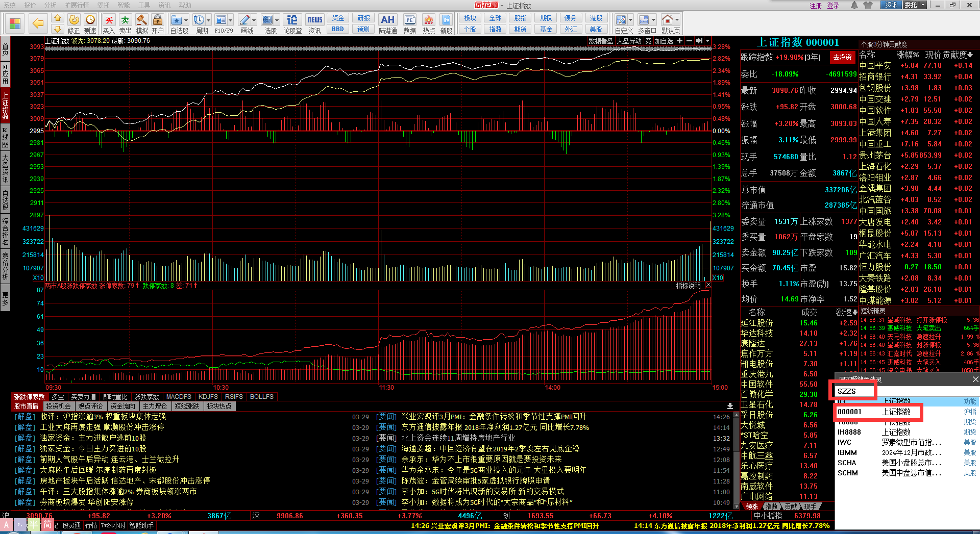Expand the 自选股 dropdown arrow
Image resolution: width=980 pixels, height=534 pixels.
[x=186, y=20]
